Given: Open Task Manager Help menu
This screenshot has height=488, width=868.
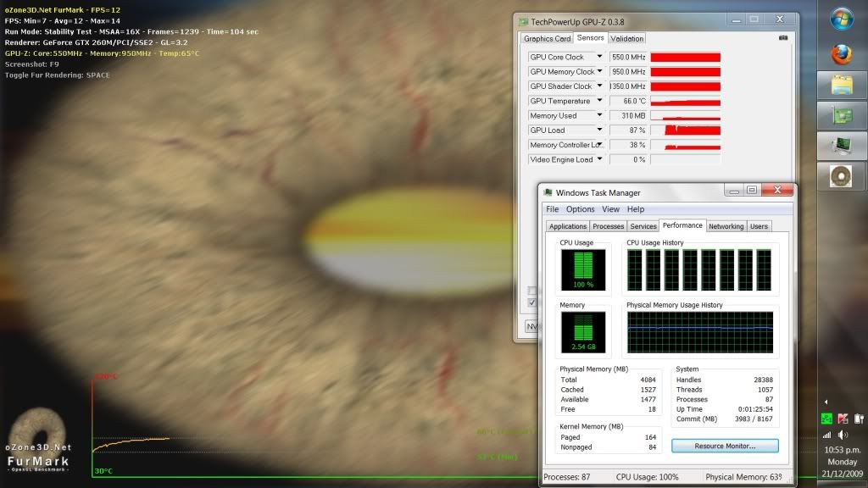Looking at the screenshot, I should pyautogui.click(x=636, y=209).
